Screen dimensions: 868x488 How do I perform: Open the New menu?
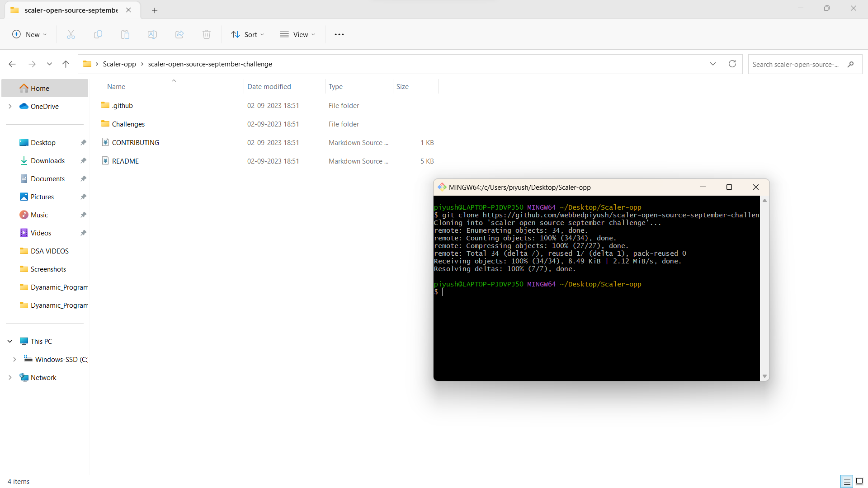coord(29,34)
